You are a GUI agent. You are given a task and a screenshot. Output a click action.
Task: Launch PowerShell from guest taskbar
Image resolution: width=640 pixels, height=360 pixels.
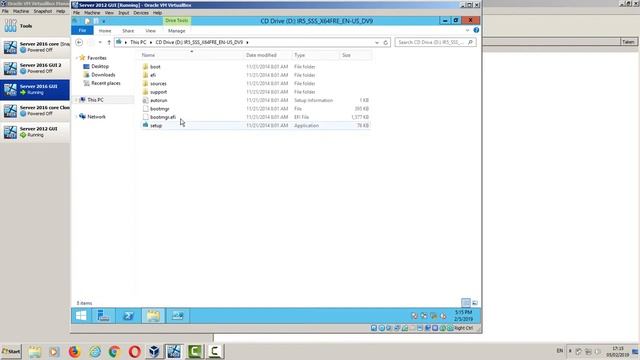[128, 316]
